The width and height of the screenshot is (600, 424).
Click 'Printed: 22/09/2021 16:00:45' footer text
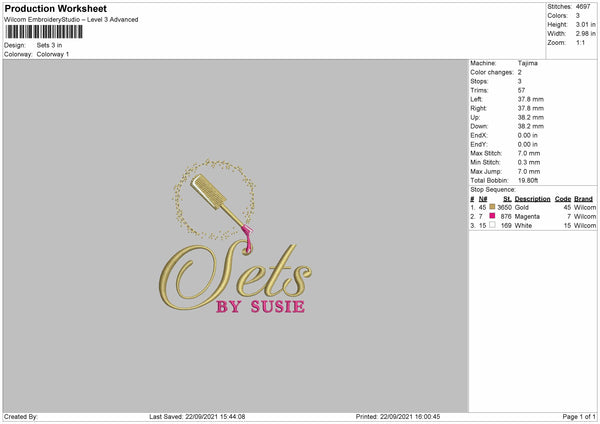[x=398, y=416]
